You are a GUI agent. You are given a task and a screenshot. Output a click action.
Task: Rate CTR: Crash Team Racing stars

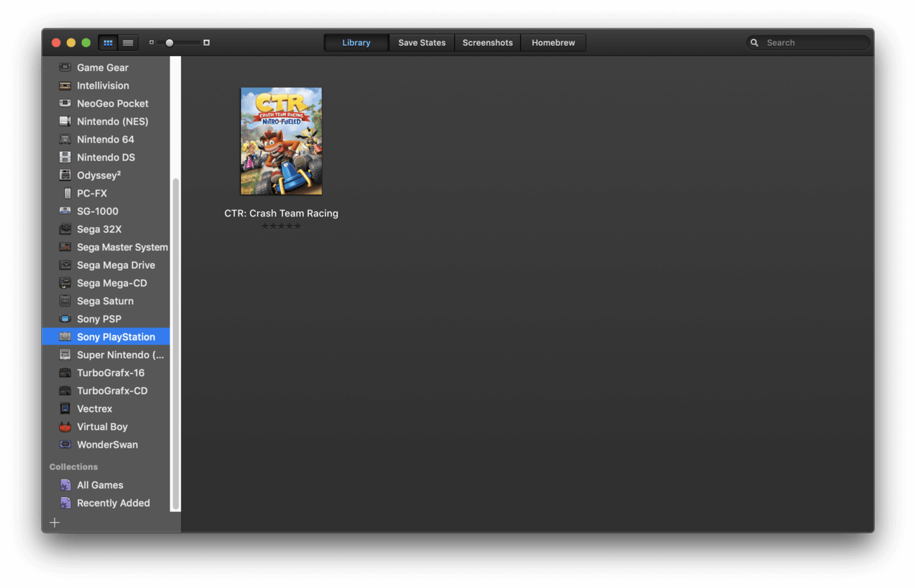point(281,226)
